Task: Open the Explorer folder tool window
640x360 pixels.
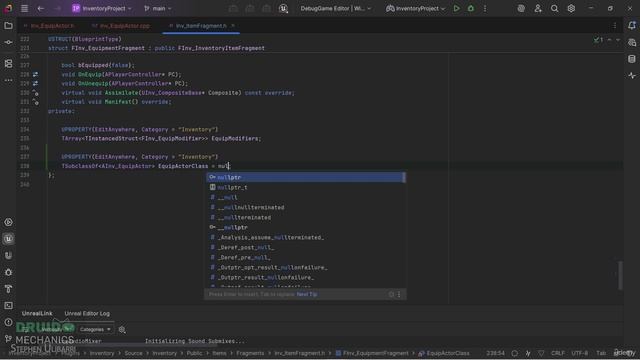Action: [x=8, y=26]
